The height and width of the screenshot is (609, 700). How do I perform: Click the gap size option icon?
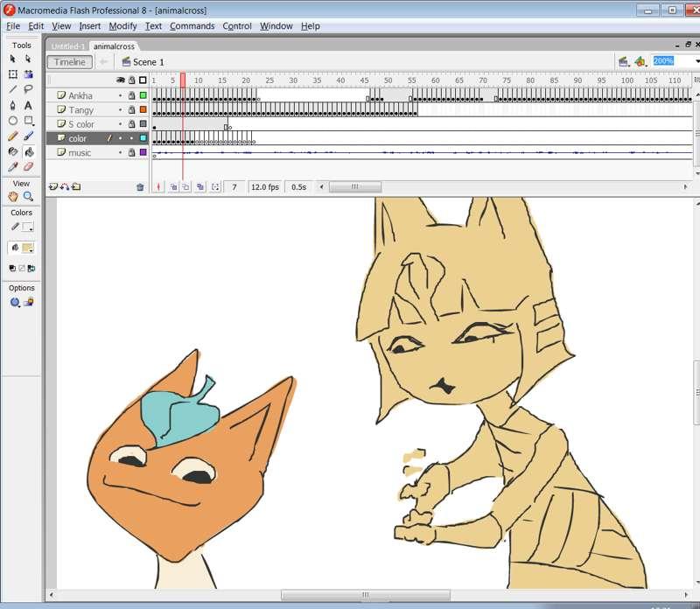[x=15, y=303]
